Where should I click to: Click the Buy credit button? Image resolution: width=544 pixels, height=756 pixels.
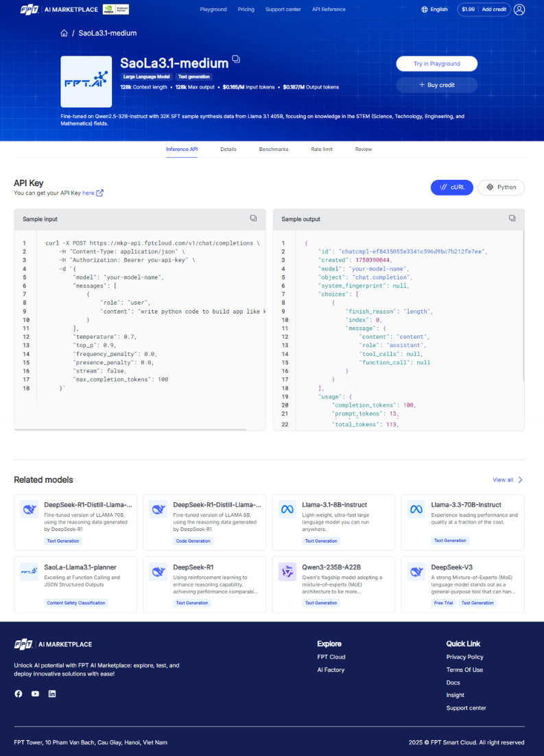pyautogui.click(x=437, y=85)
